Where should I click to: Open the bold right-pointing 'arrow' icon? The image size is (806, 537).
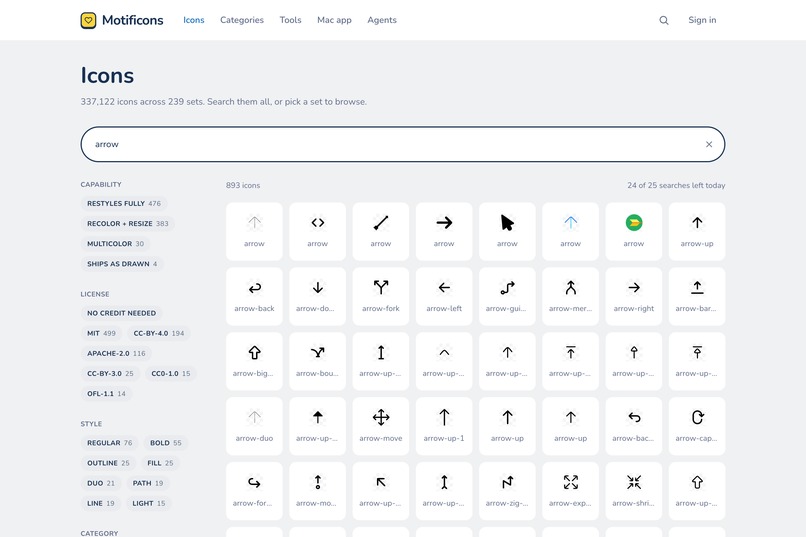(444, 231)
